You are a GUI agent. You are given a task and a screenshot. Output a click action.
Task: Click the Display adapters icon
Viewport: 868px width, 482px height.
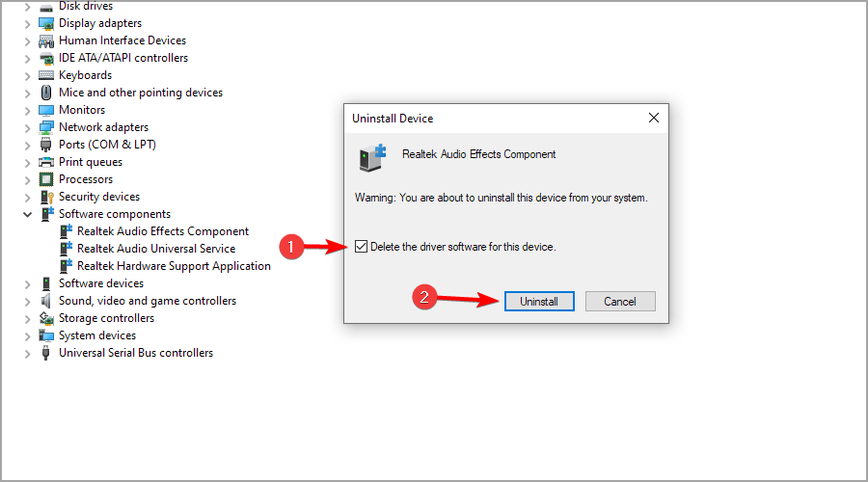tap(46, 23)
